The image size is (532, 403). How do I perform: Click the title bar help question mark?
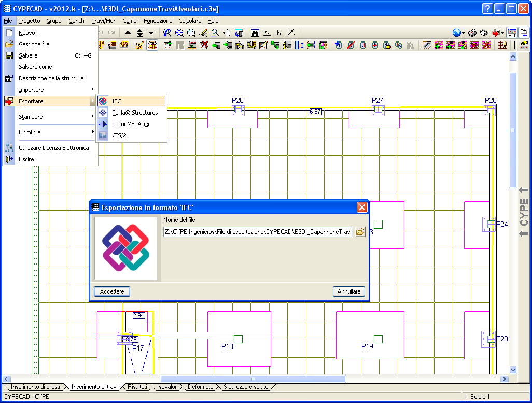[487, 9]
